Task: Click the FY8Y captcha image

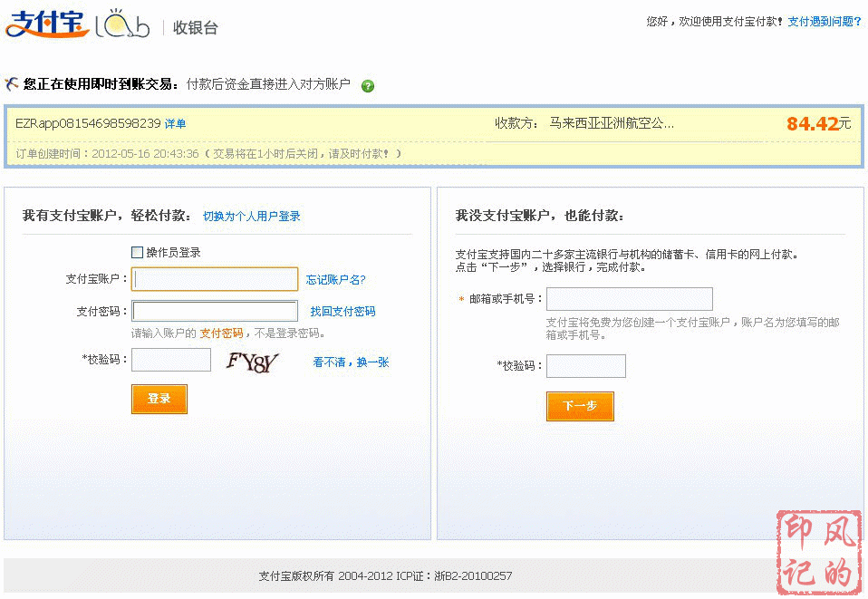Action: coord(252,362)
